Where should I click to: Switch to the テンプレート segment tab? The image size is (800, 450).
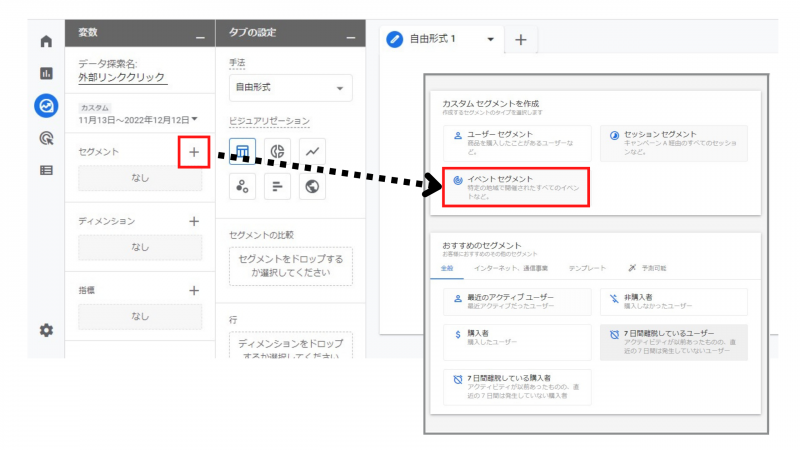click(587, 268)
